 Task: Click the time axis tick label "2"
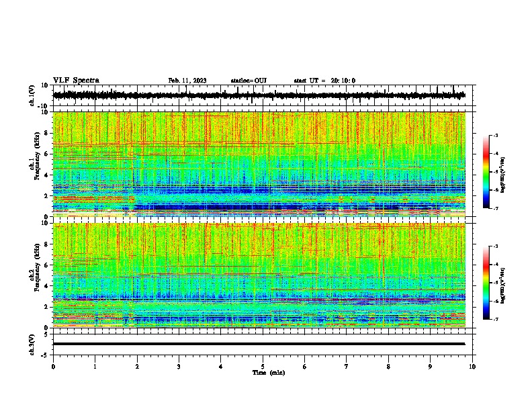137,367
